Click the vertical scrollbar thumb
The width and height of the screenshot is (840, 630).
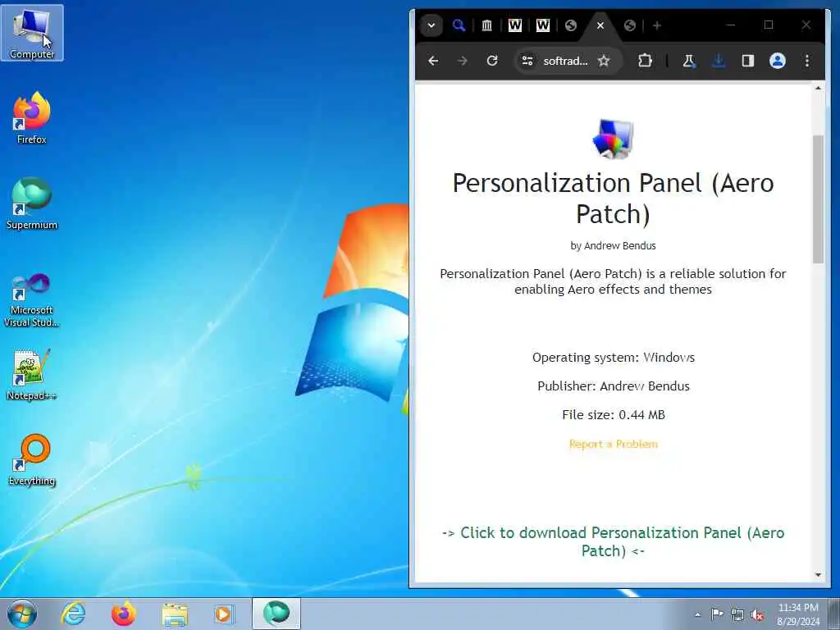tap(818, 199)
